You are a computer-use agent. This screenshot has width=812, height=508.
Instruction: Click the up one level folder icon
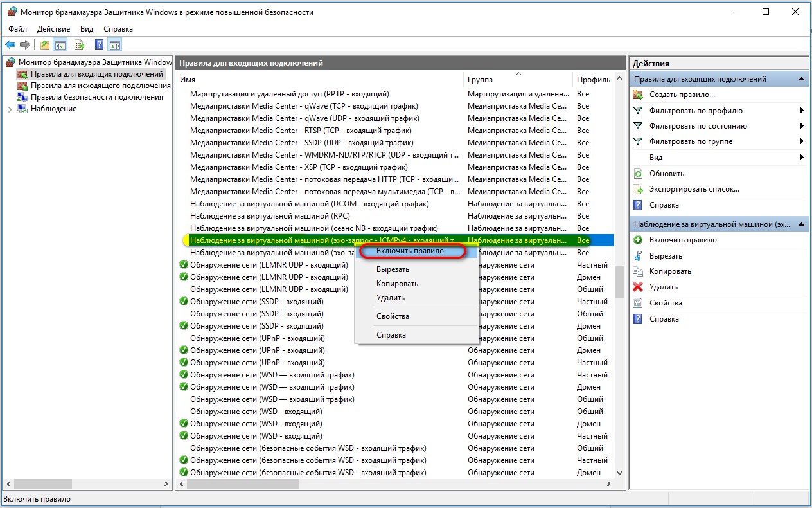pyautogui.click(x=45, y=45)
